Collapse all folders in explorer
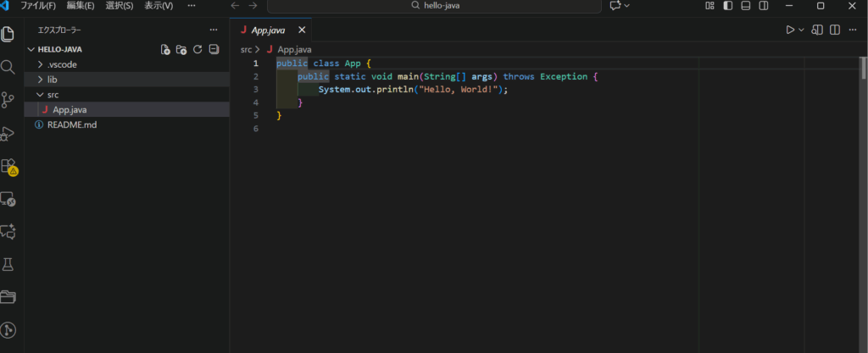This screenshot has height=353, width=868. tap(214, 49)
